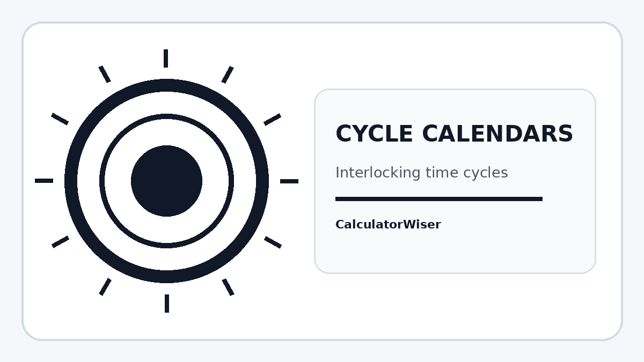
Task: Click the upper-left diagonal ray nearest the top
Action: click(105, 74)
